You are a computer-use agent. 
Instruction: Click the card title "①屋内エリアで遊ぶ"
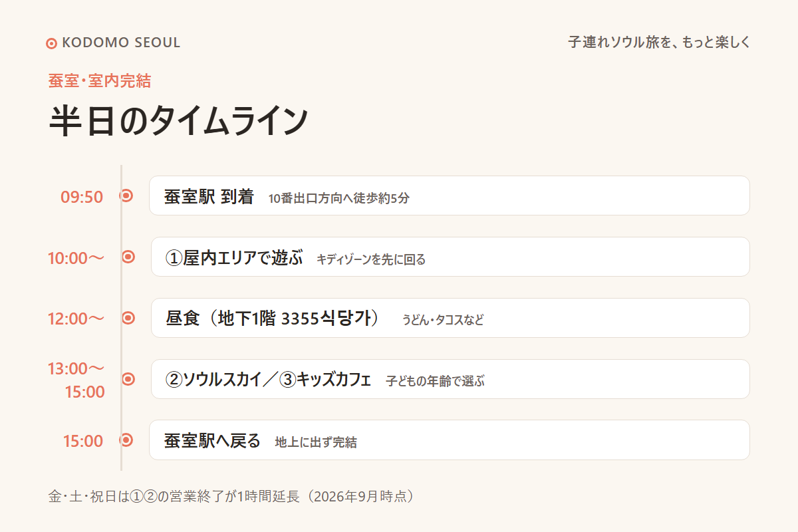[234, 257]
